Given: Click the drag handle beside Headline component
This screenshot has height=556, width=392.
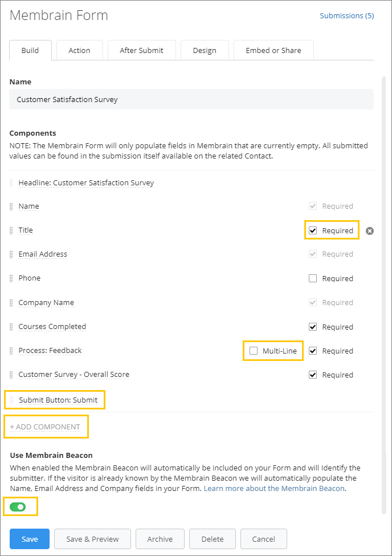Looking at the screenshot, I should pyautogui.click(x=11, y=183).
